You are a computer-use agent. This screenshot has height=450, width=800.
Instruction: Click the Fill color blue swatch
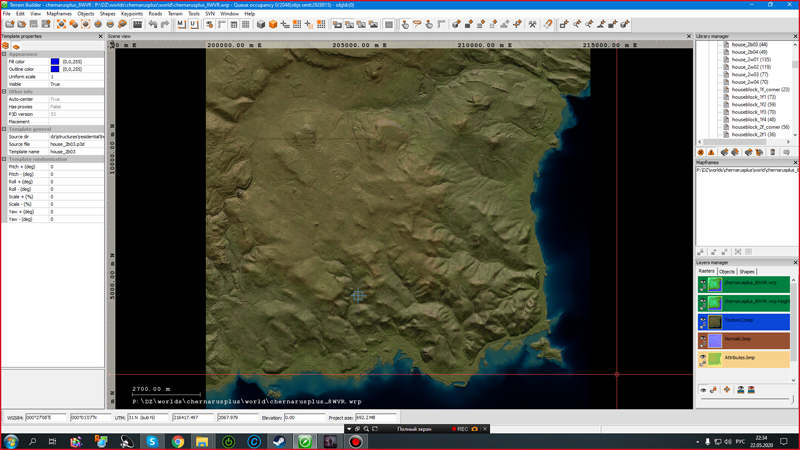point(55,61)
